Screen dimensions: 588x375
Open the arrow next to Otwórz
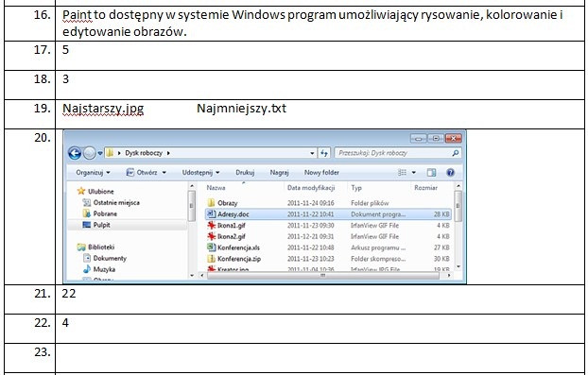pos(164,172)
